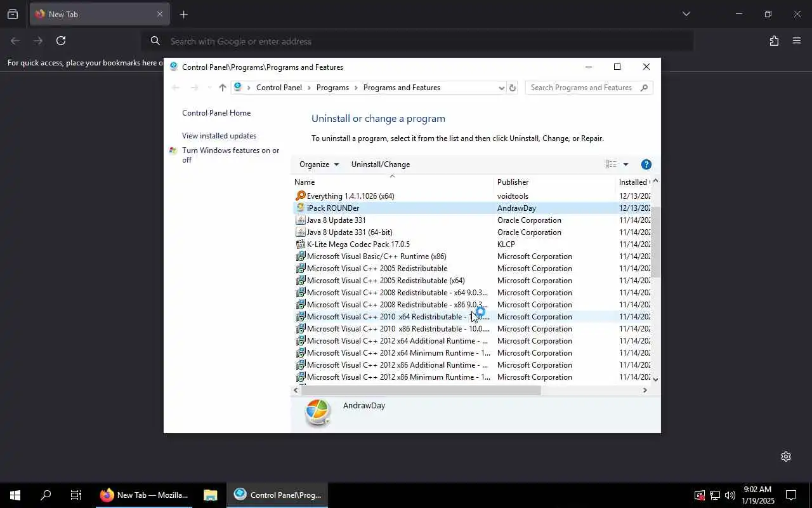
Task: Click the search magnifier in Programs and Features
Action: 644,88
